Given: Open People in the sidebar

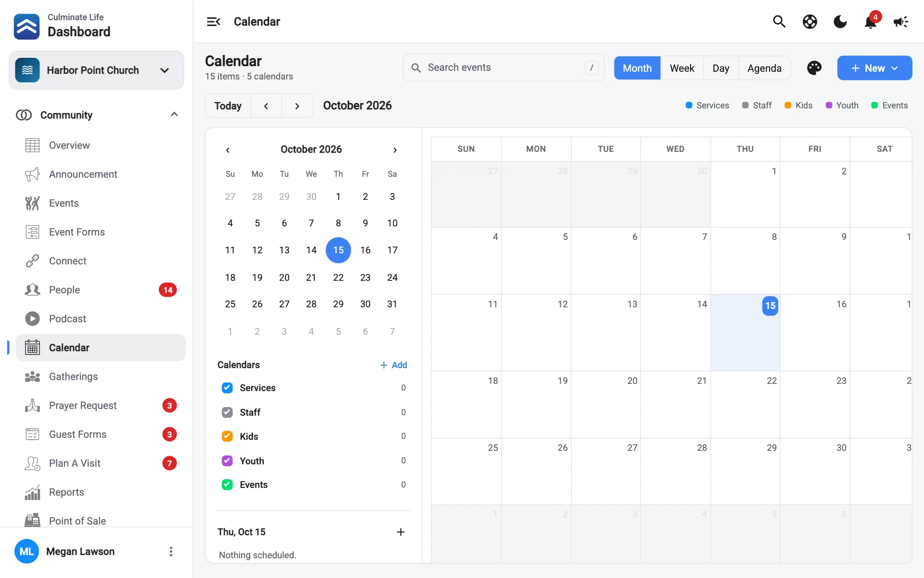Looking at the screenshot, I should pyautogui.click(x=101, y=290).
